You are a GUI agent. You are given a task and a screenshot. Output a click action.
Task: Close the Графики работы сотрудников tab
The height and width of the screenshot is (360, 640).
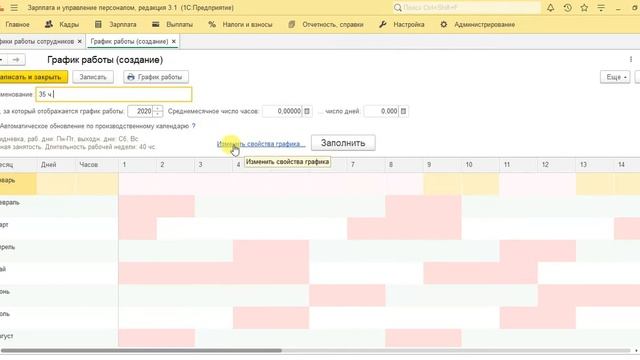(80, 41)
